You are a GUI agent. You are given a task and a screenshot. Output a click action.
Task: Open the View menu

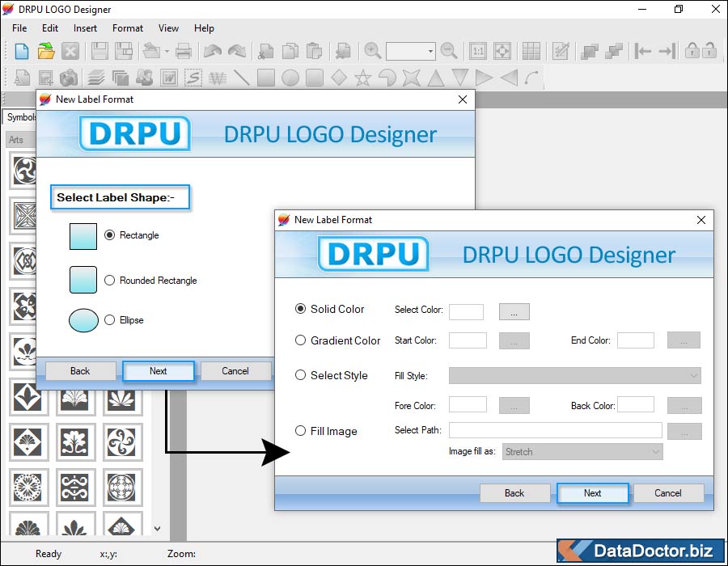coord(168,28)
